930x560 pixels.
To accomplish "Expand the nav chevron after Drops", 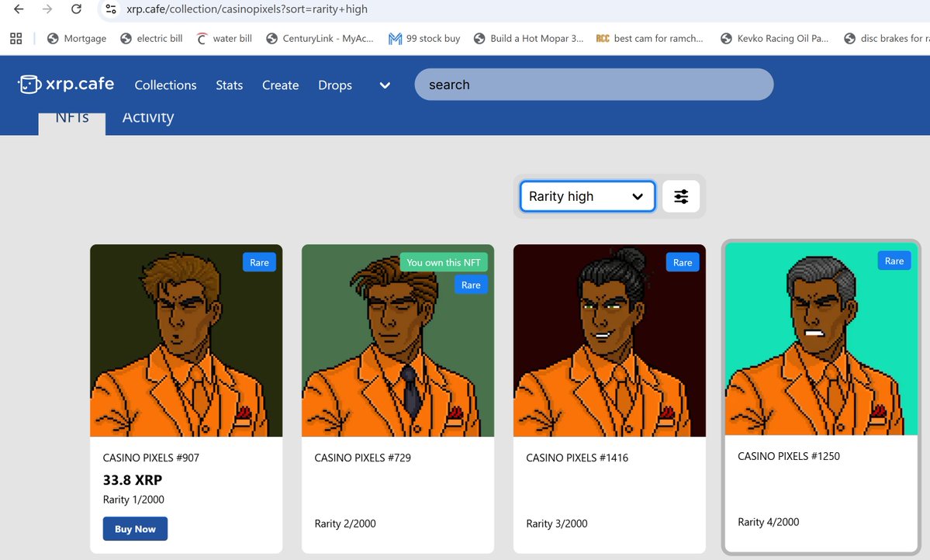I will tap(385, 85).
